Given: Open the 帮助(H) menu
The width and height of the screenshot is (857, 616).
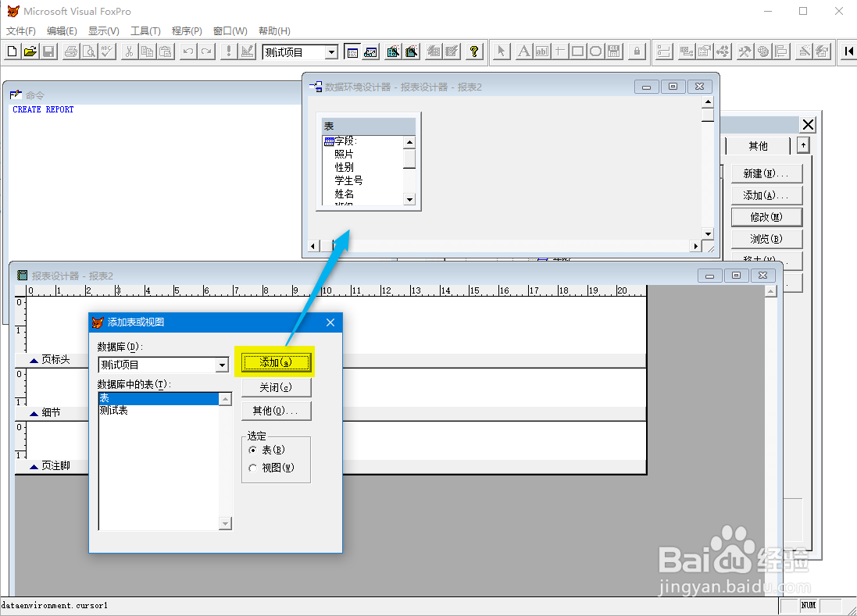Looking at the screenshot, I should 274,31.
